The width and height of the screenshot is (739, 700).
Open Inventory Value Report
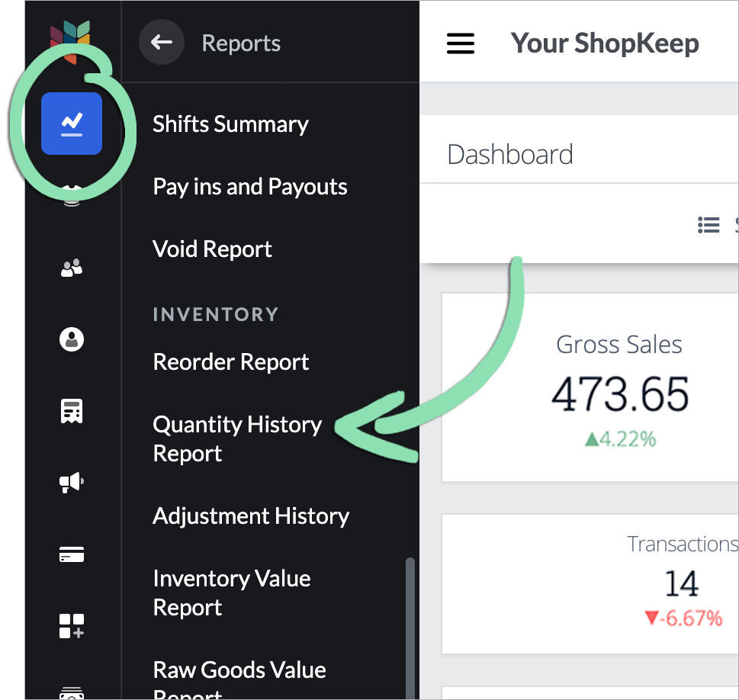pos(232,593)
